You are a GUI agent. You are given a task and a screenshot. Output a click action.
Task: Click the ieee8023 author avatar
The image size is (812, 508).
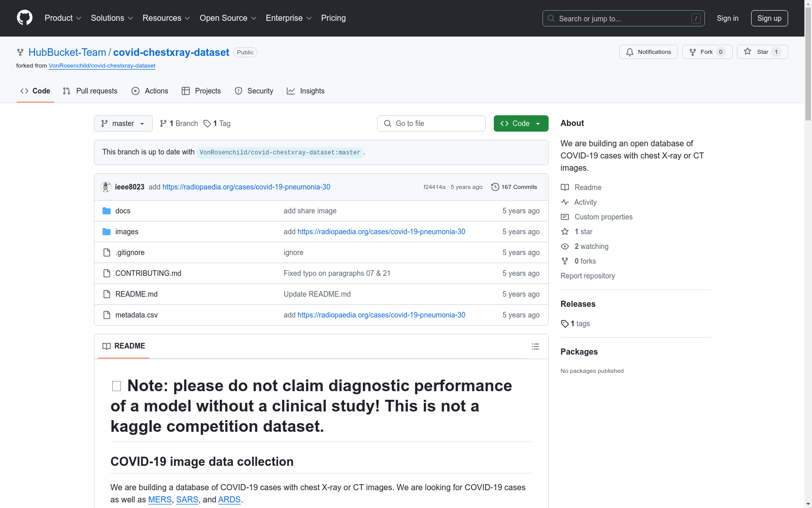(x=106, y=187)
